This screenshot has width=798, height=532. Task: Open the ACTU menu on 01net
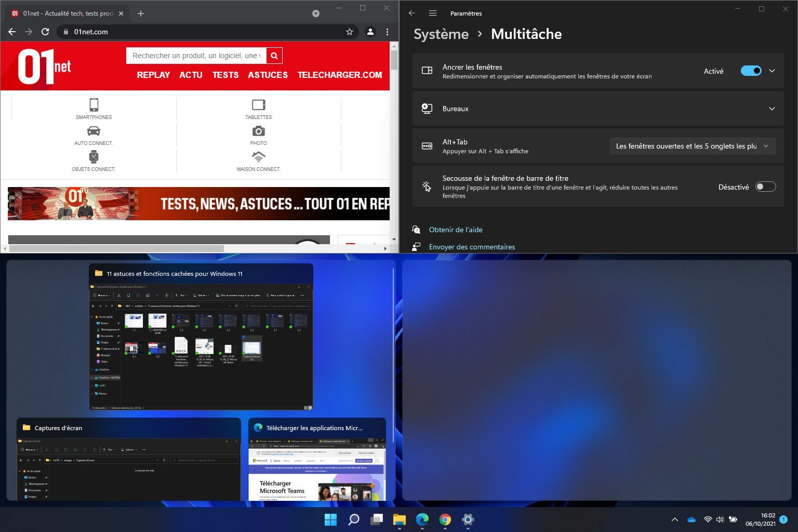tap(191, 75)
